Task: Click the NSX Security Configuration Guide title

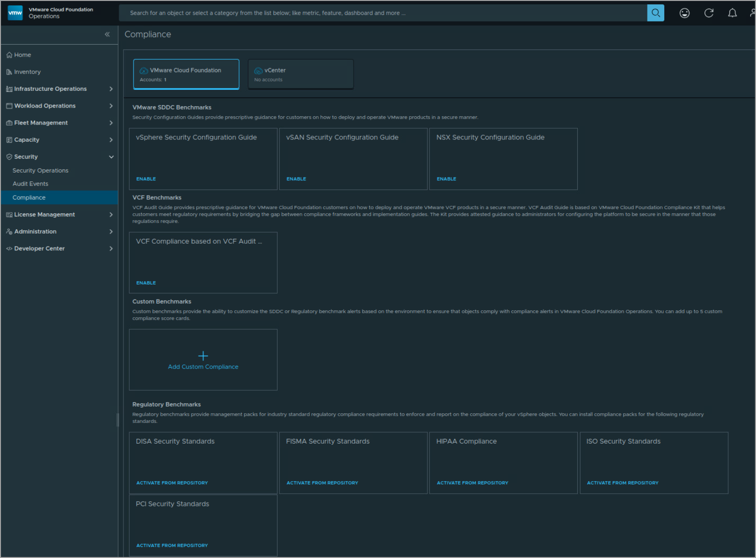Action: tap(490, 137)
